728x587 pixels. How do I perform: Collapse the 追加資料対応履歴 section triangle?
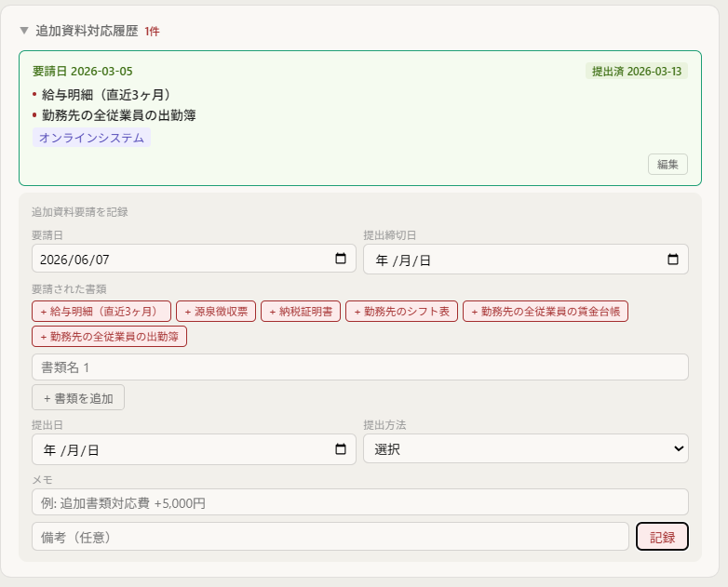pos(24,31)
